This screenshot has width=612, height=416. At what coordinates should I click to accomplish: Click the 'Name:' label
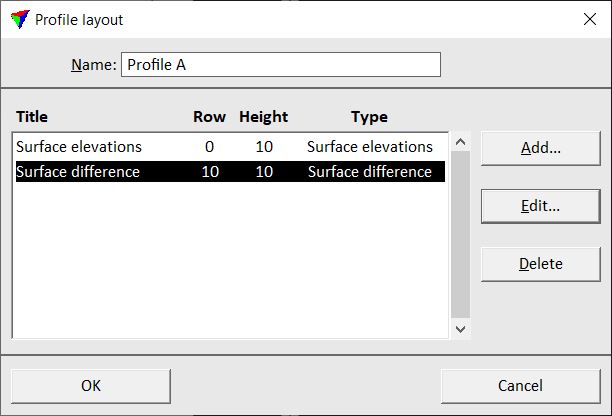tap(94, 65)
